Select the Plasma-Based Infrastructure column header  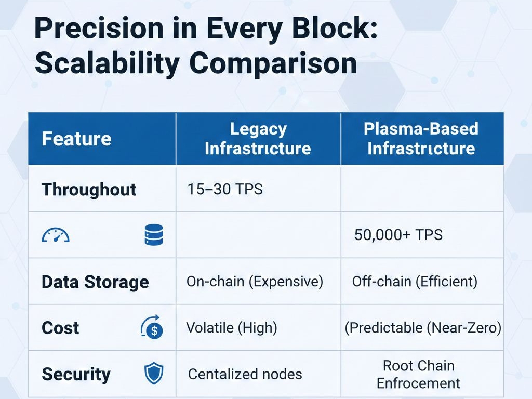click(421, 139)
